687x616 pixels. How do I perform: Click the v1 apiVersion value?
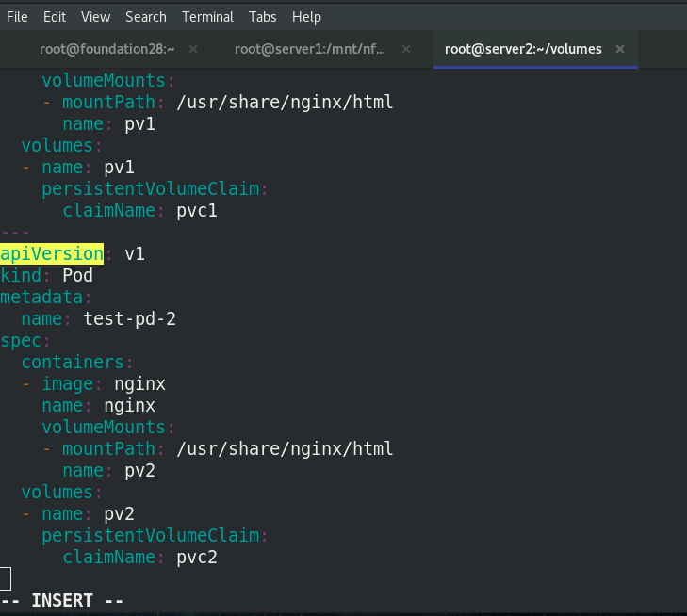[x=135, y=254]
